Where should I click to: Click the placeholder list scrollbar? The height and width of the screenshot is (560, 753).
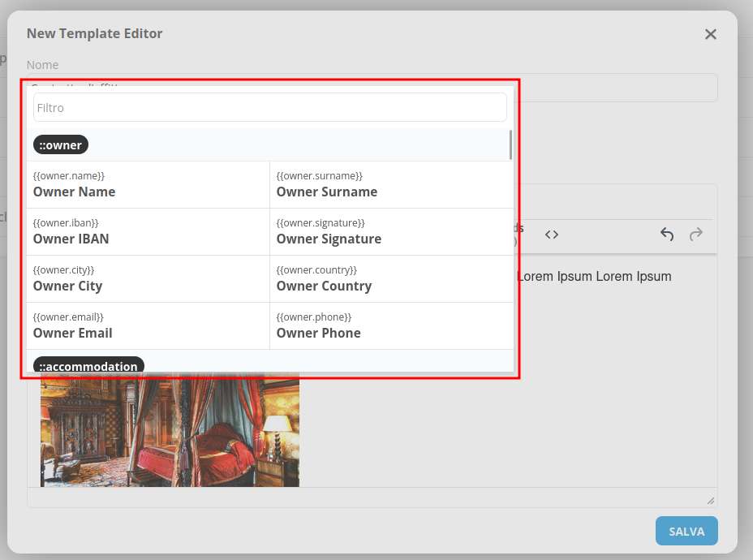click(x=510, y=145)
